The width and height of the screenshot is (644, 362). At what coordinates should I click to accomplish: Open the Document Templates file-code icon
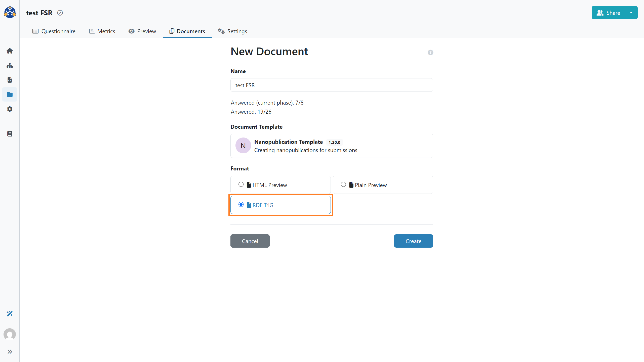coord(10,80)
